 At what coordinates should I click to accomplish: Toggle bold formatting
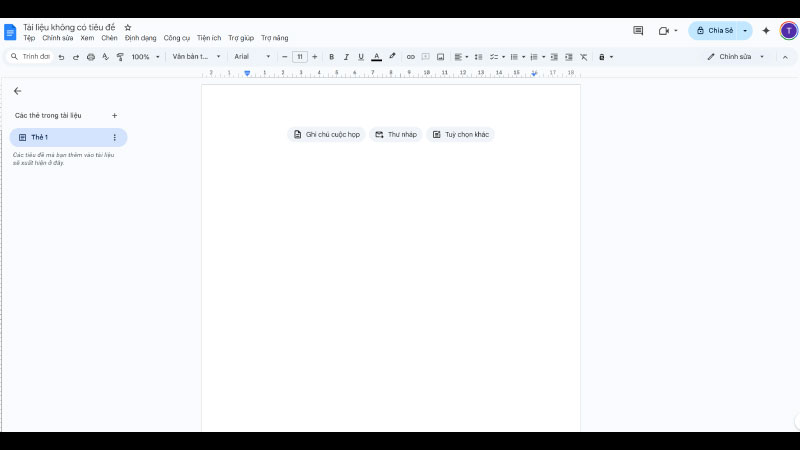point(331,57)
